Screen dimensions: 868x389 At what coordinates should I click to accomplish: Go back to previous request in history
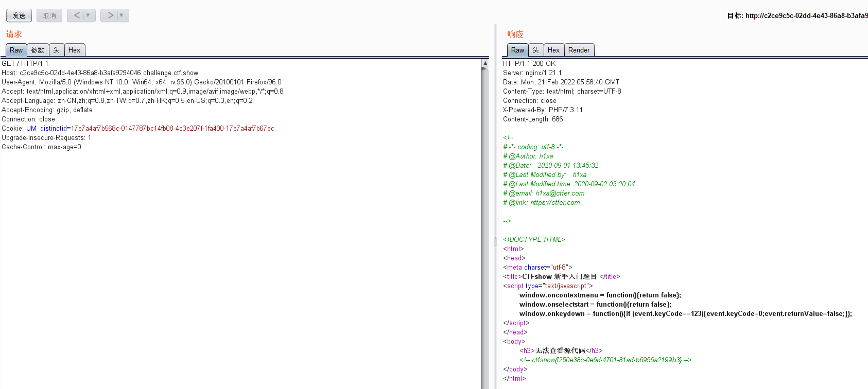(x=76, y=15)
